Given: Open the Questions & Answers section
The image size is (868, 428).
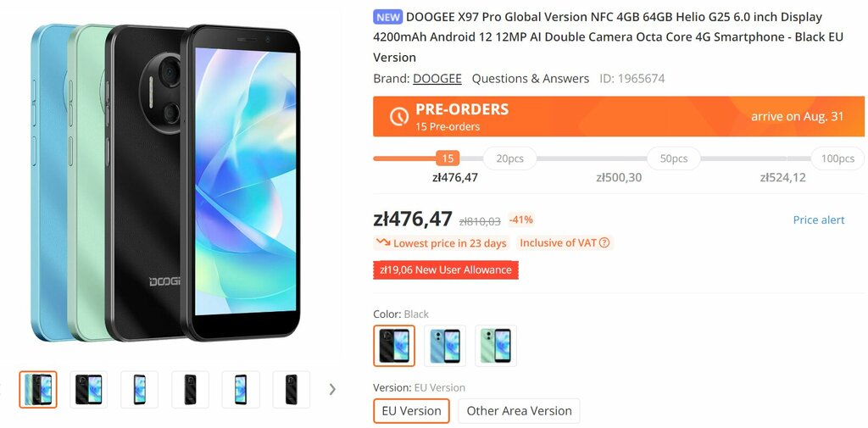Looking at the screenshot, I should (x=531, y=79).
